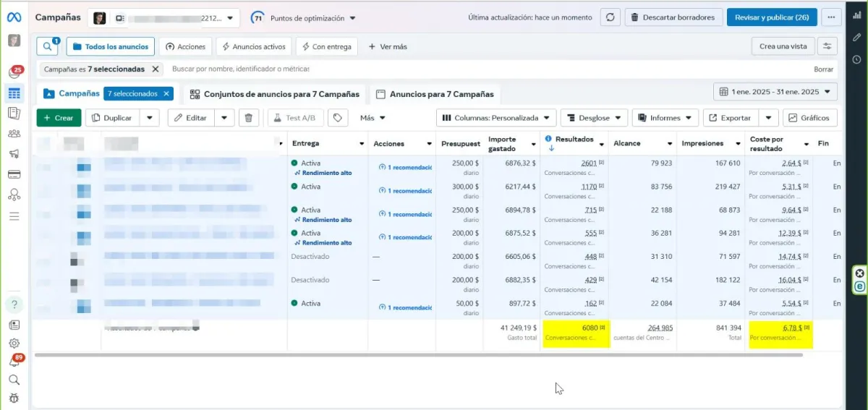The width and height of the screenshot is (868, 410).
Task: Click the tag label icon button
Action: [338, 118]
